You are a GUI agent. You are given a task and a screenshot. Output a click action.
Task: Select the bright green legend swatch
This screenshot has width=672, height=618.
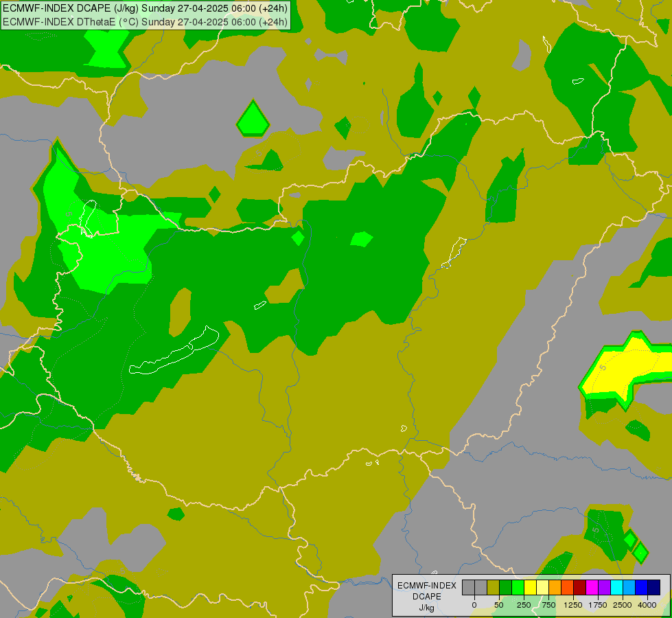click(518, 588)
